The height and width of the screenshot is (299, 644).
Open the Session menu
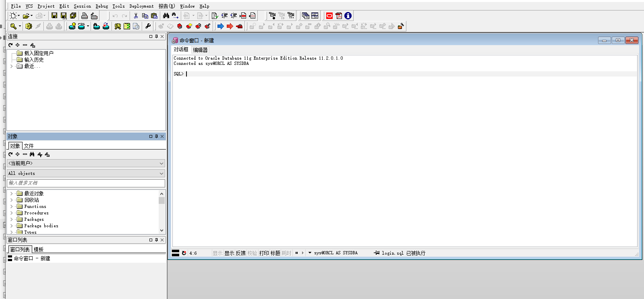[x=82, y=6]
